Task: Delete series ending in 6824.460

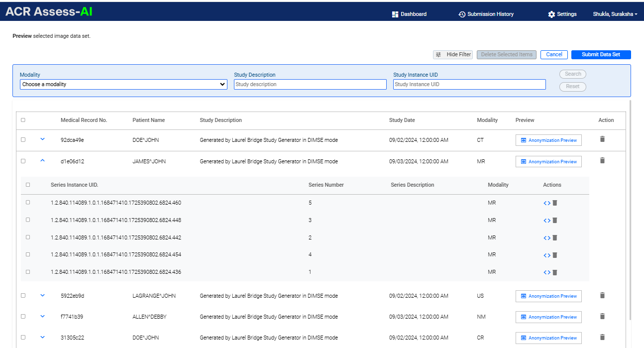Action: pos(555,203)
